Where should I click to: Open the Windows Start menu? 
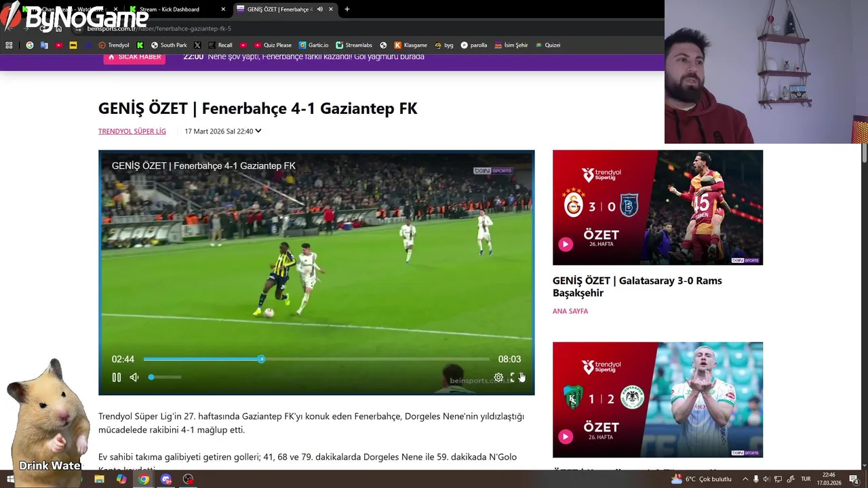tap(10, 479)
